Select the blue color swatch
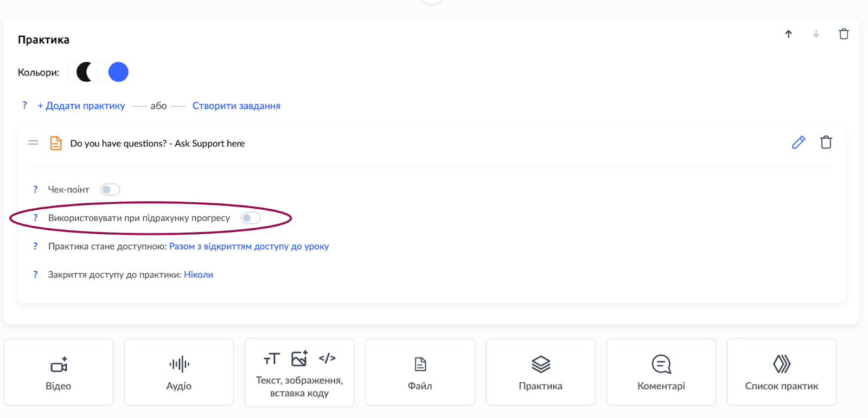The width and height of the screenshot is (868, 418). [x=118, y=72]
